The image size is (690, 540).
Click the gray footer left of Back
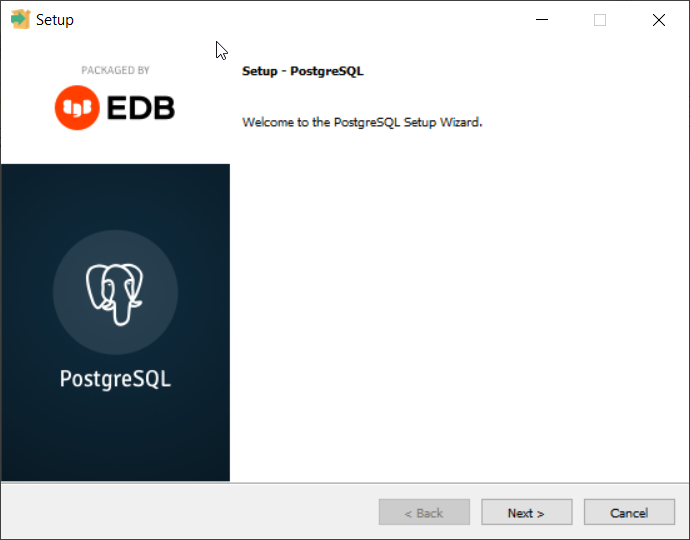(190, 513)
